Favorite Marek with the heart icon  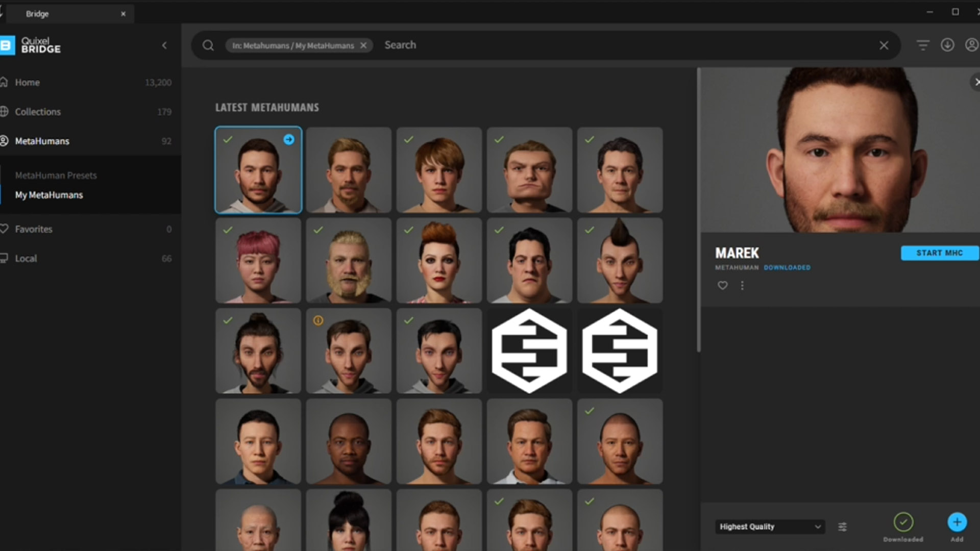[x=722, y=286]
